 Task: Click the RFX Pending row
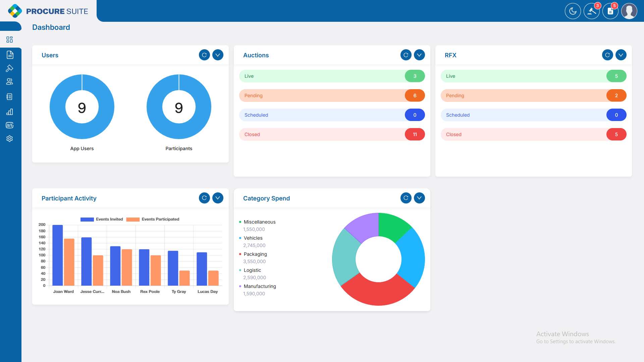click(x=533, y=96)
